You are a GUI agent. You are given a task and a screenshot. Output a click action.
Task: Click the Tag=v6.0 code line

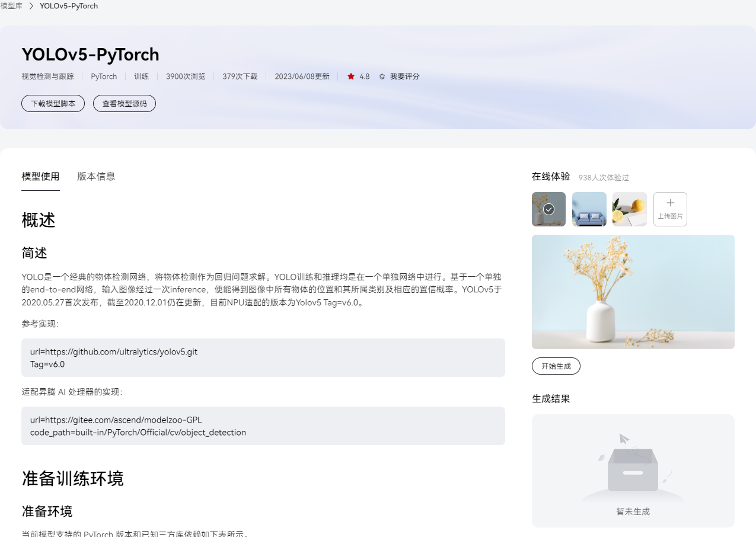[x=47, y=365]
